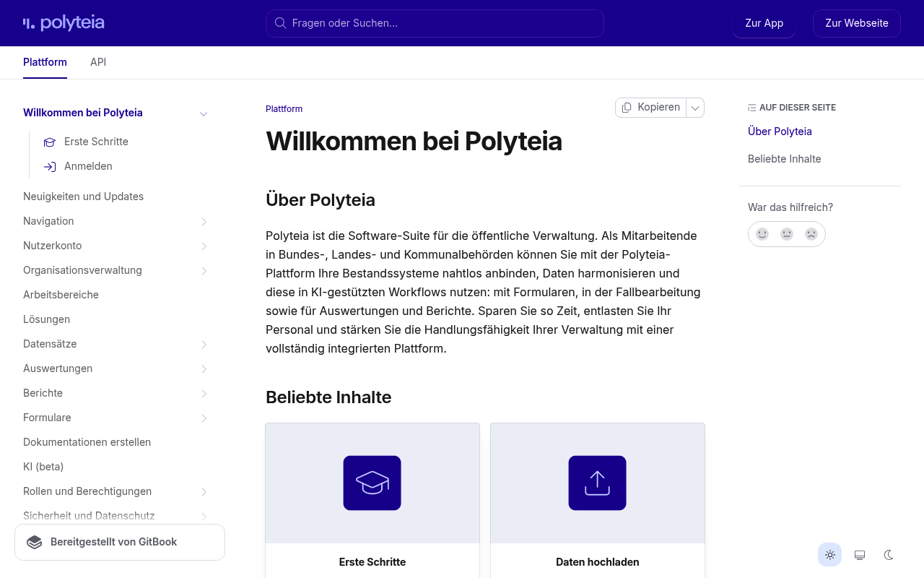The width and height of the screenshot is (924, 578).
Task: Click the Zur Webseite button
Action: point(857,23)
